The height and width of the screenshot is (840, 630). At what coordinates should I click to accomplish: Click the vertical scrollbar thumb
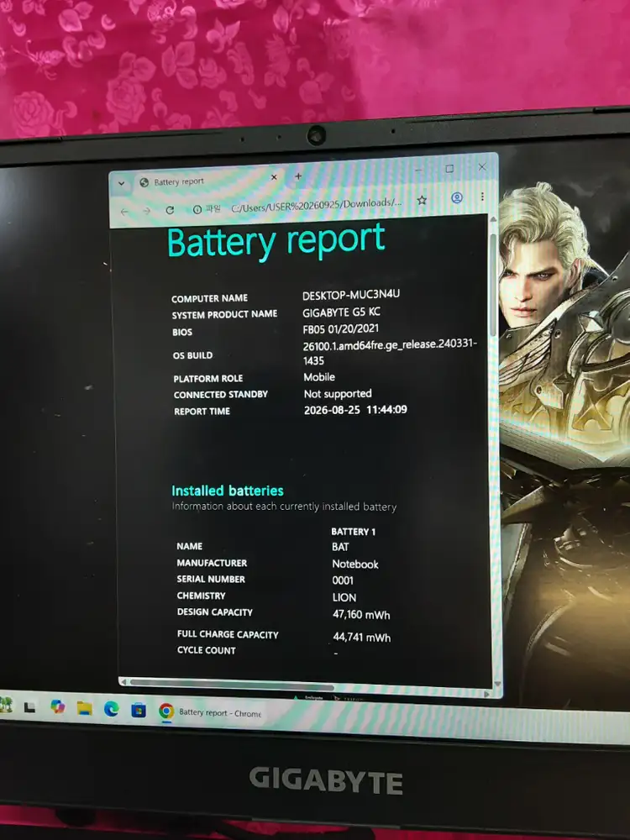click(493, 284)
